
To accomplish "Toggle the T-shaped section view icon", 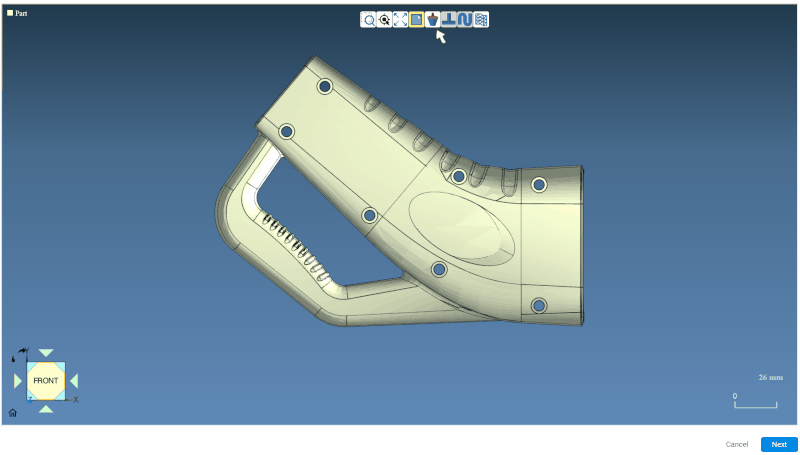I will pyautogui.click(x=449, y=20).
